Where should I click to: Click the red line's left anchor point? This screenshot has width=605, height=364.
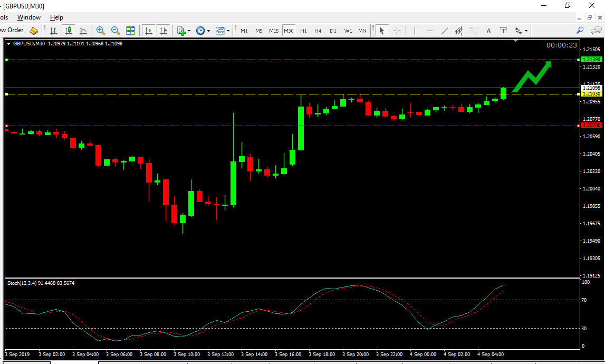click(x=6, y=126)
